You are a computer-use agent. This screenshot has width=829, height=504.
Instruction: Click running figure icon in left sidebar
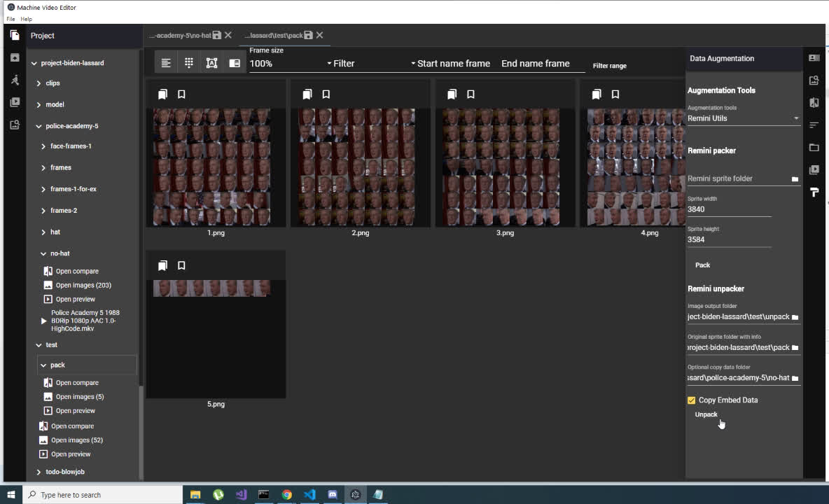[x=15, y=80]
